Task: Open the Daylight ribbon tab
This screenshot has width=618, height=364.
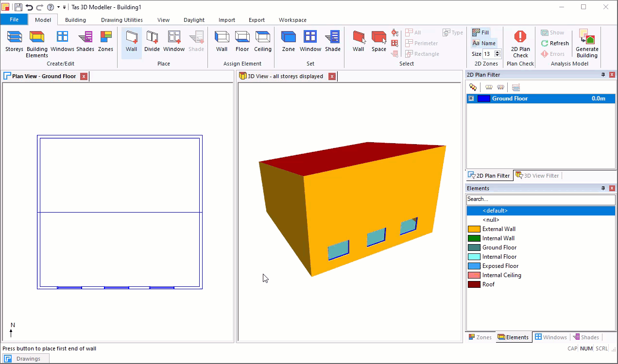Action: point(194,20)
